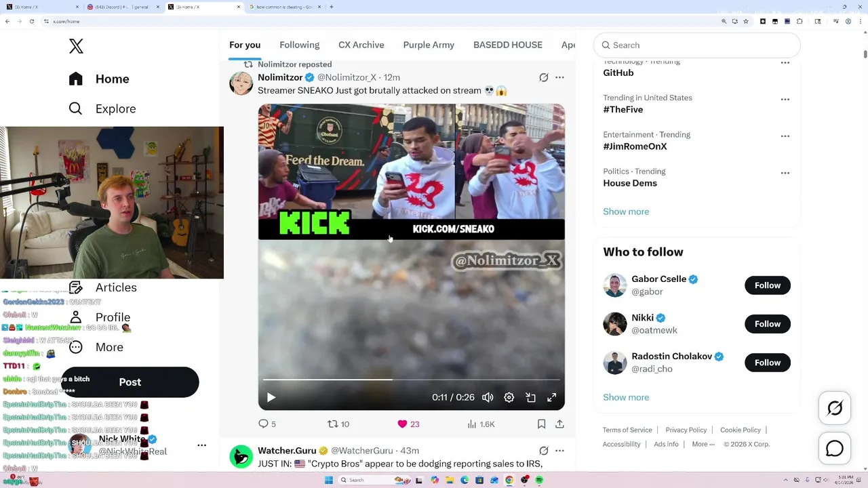Open Articles in the sidebar
868x488 pixels.
pos(103,287)
